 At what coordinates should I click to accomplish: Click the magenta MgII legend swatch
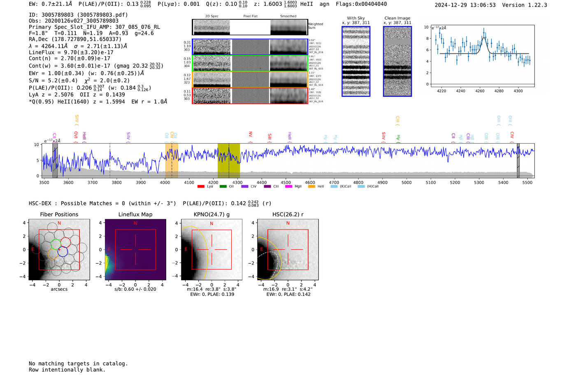coord(288,187)
